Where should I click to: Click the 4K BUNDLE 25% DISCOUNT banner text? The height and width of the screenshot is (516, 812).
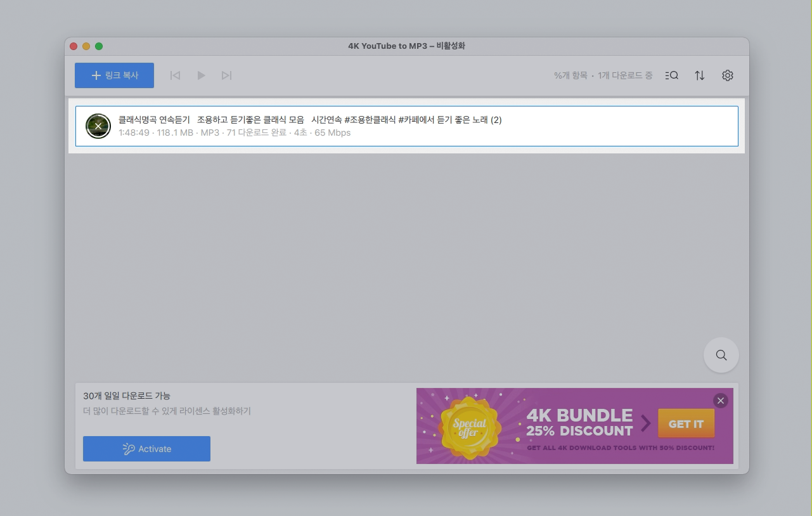[x=579, y=423]
